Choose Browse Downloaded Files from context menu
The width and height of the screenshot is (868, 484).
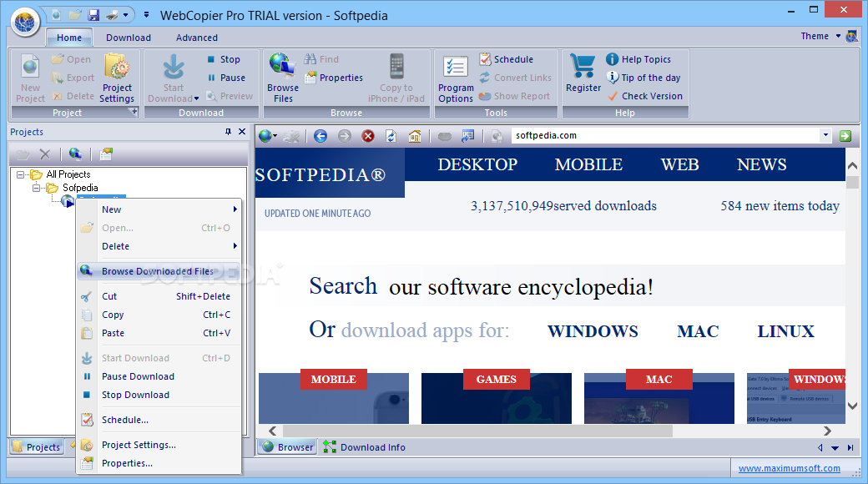(x=159, y=271)
